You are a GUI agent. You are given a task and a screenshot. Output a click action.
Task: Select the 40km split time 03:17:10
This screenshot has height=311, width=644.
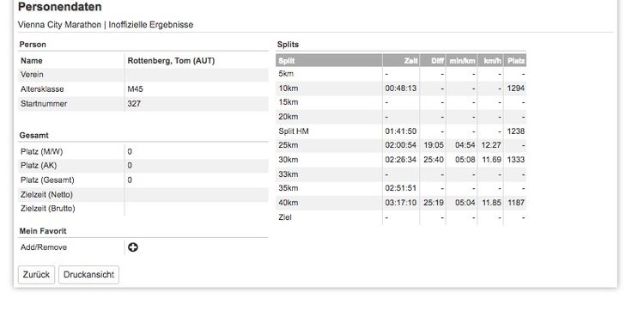[x=400, y=203]
